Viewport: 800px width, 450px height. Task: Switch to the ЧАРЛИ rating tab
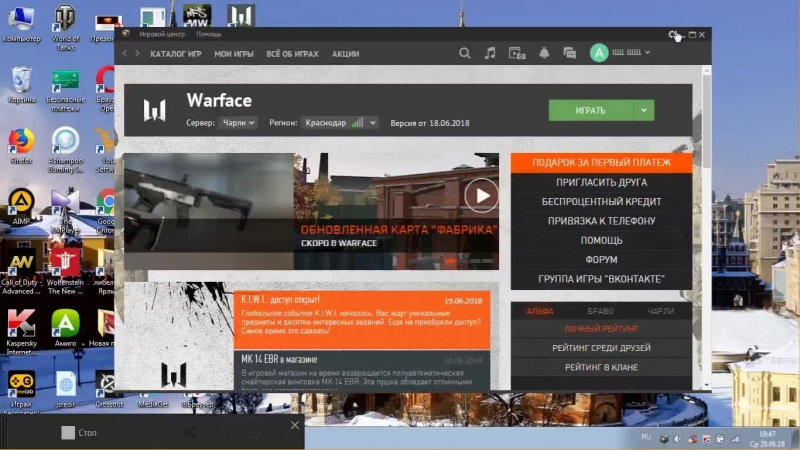[x=661, y=311]
